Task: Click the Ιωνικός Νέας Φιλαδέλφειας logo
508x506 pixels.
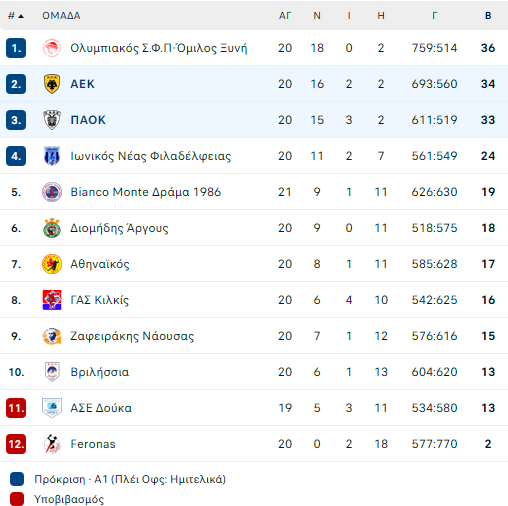Action: click(52, 156)
